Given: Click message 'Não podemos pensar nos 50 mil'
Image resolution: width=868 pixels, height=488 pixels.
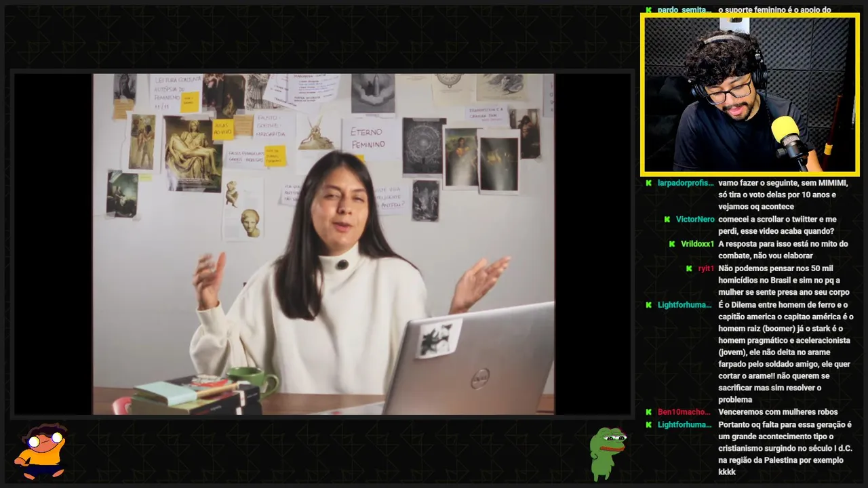Looking at the screenshot, I should (784, 281).
